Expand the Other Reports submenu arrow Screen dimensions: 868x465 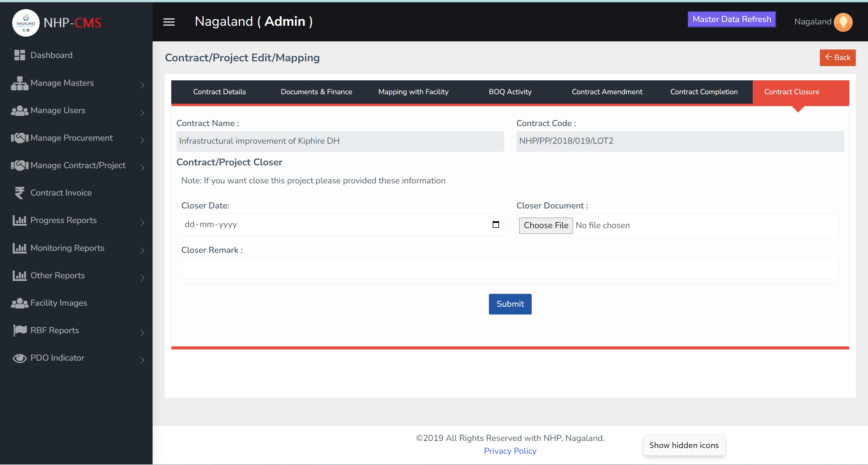142,278
